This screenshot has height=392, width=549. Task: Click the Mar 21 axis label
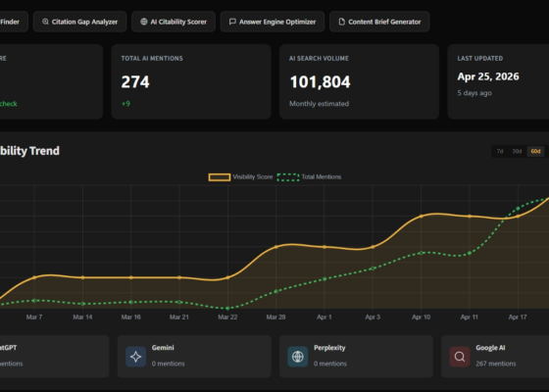(x=179, y=318)
